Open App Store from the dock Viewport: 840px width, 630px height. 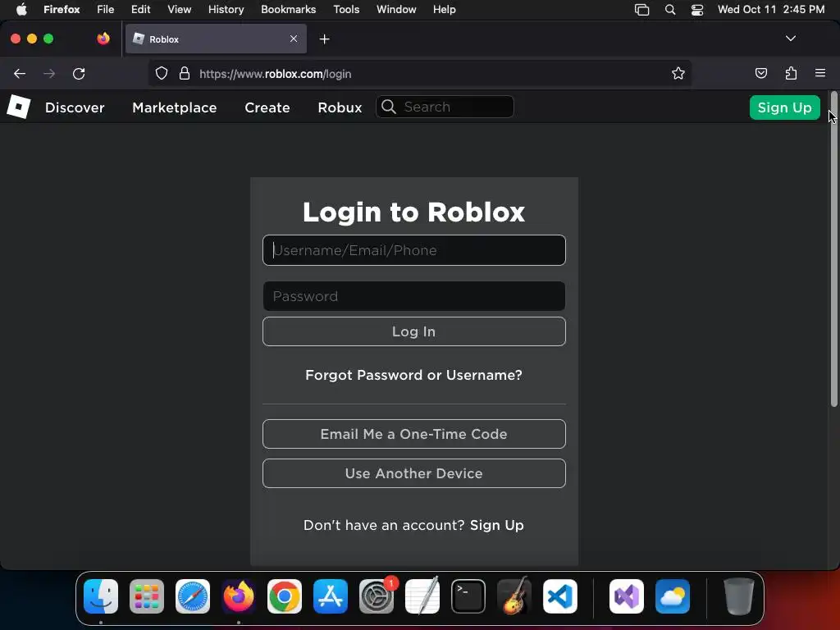331,596
